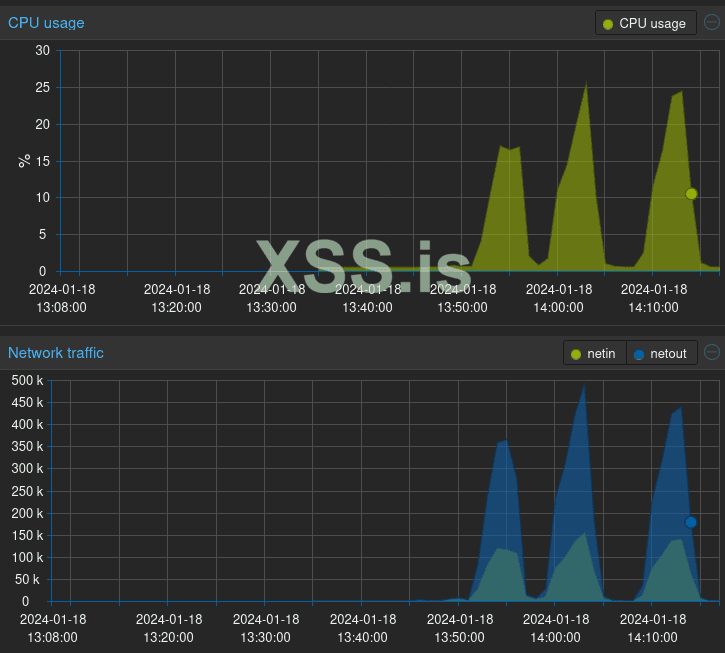Click the CPU usage panel title
The height and width of the screenshot is (653, 725).
tap(46, 23)
